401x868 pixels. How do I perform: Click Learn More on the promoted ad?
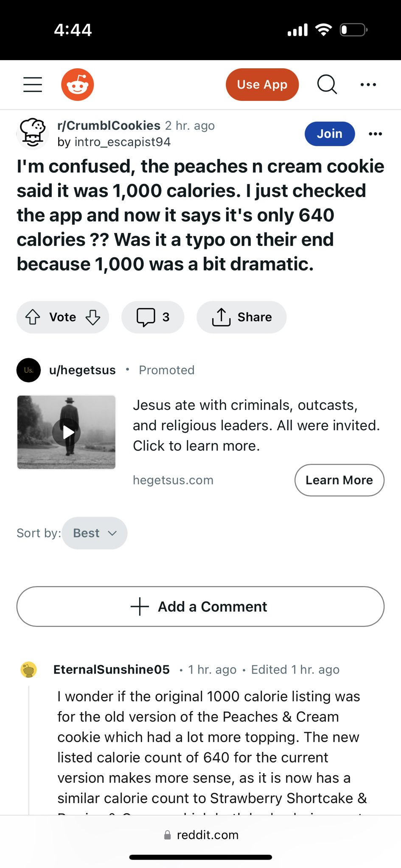click(339, 480)
